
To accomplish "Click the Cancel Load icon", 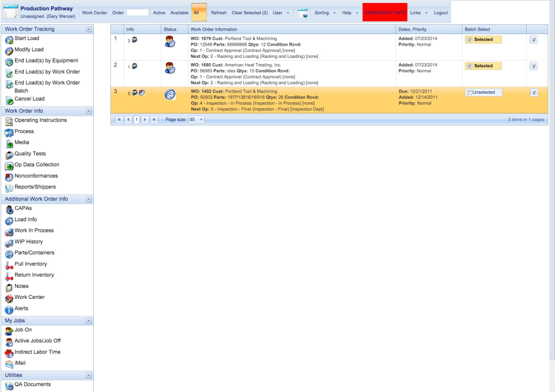I will point(9,101).
